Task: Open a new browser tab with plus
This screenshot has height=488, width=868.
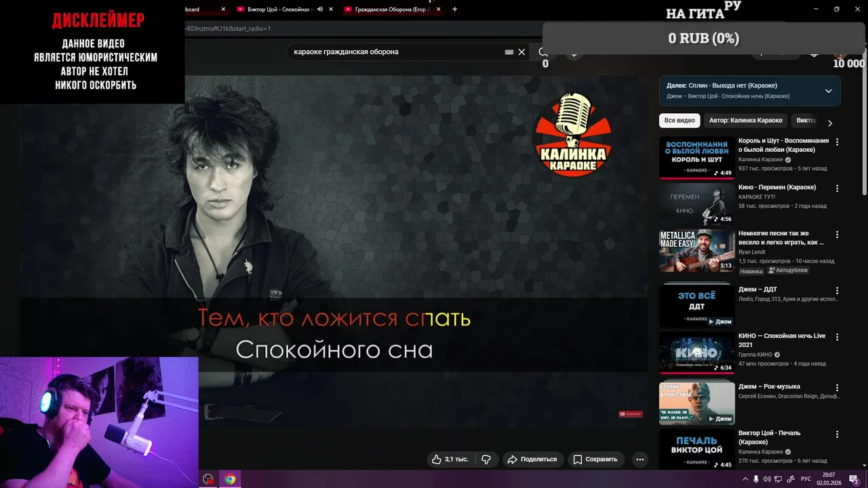Action: [454, 9]
